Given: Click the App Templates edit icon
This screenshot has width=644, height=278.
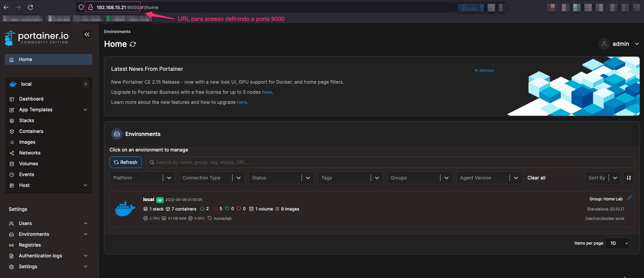Looking at the screenshot, I should point(12,110).
